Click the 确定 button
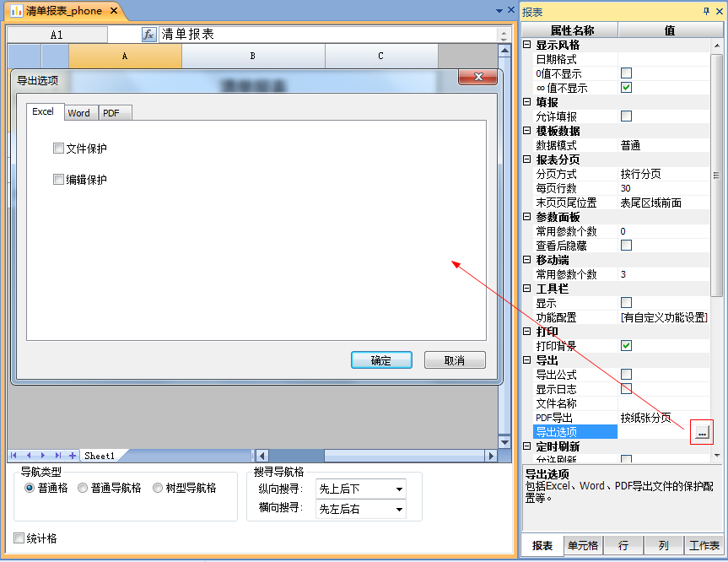Viewport: 728px width, 562px height. 381,360
